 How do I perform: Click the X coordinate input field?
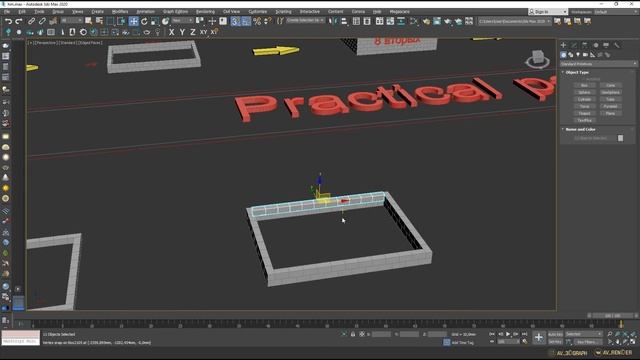[x=382, y=334]
